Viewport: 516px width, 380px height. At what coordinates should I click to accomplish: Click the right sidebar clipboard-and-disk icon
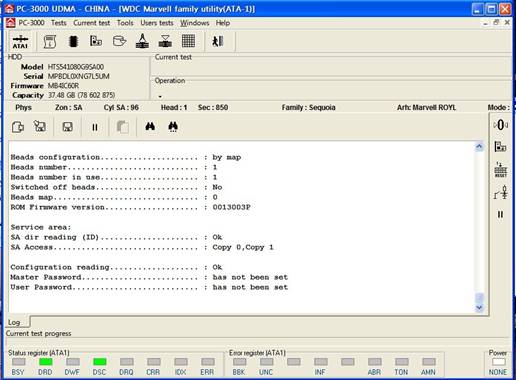click(500, 146)
